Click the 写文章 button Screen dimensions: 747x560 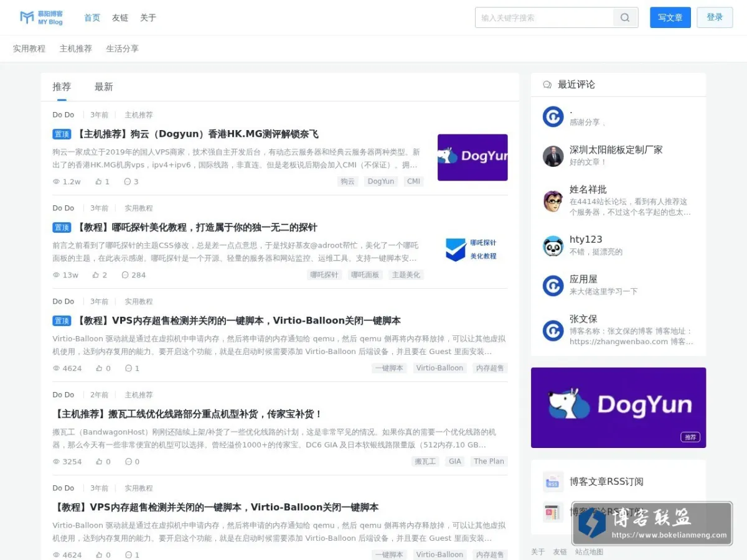pos(670,17)
